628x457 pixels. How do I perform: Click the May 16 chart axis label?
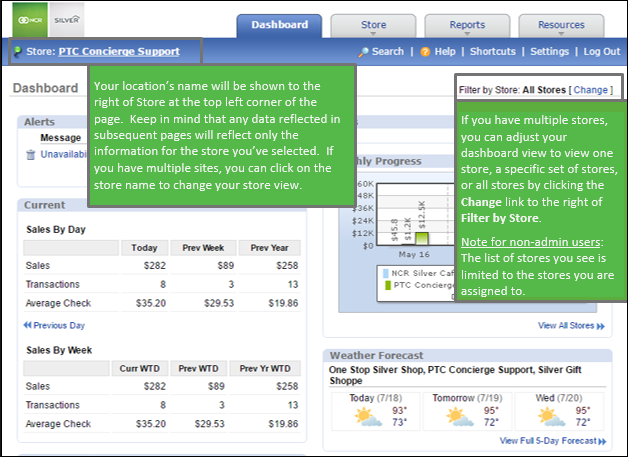(414, 254)
